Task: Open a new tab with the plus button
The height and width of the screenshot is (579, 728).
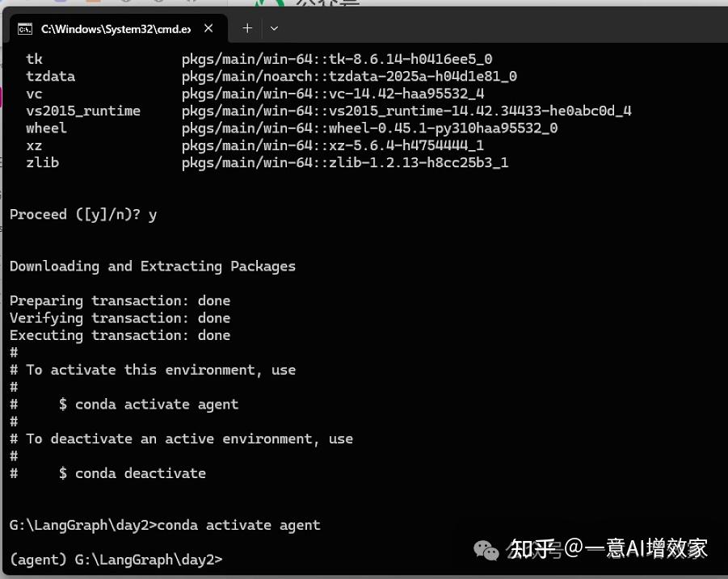Action: point(246,27)
